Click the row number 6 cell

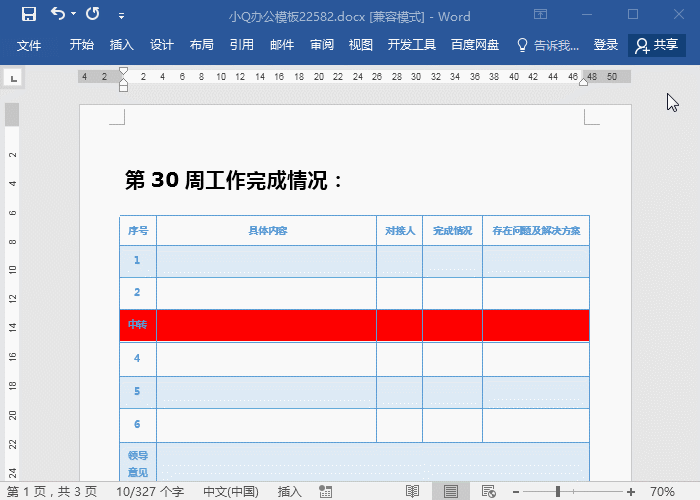138,425
